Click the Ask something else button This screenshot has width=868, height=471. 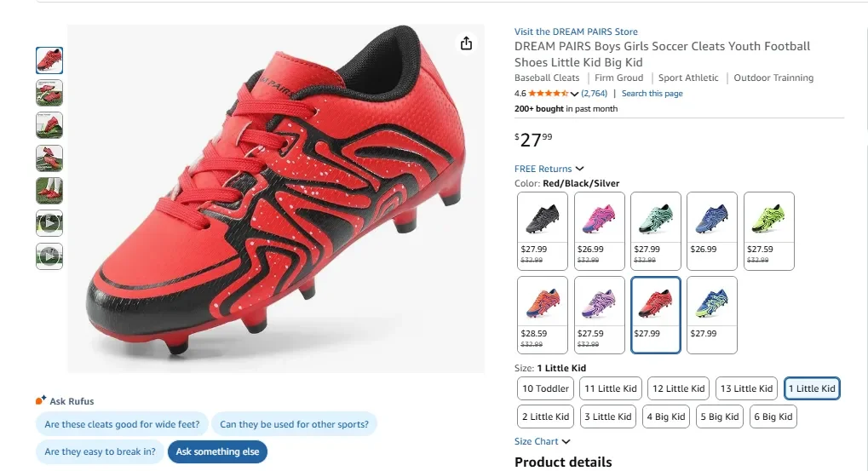click(x=217, y=451)
